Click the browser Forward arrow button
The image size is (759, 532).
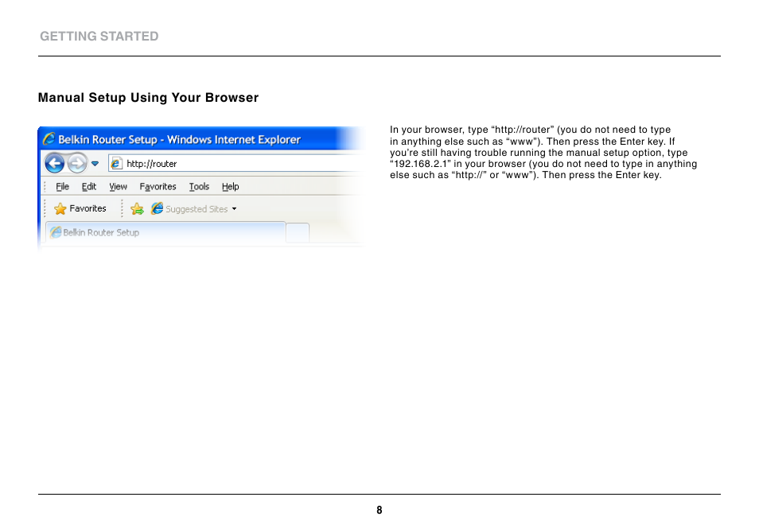pos(77,164)
